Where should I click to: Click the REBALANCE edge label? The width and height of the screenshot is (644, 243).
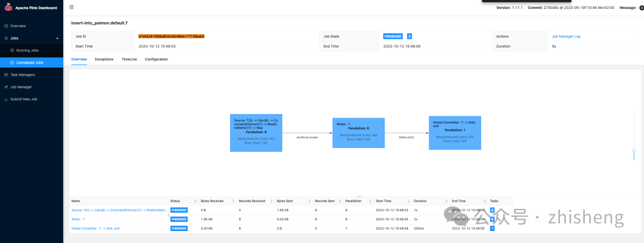(406, 137)
